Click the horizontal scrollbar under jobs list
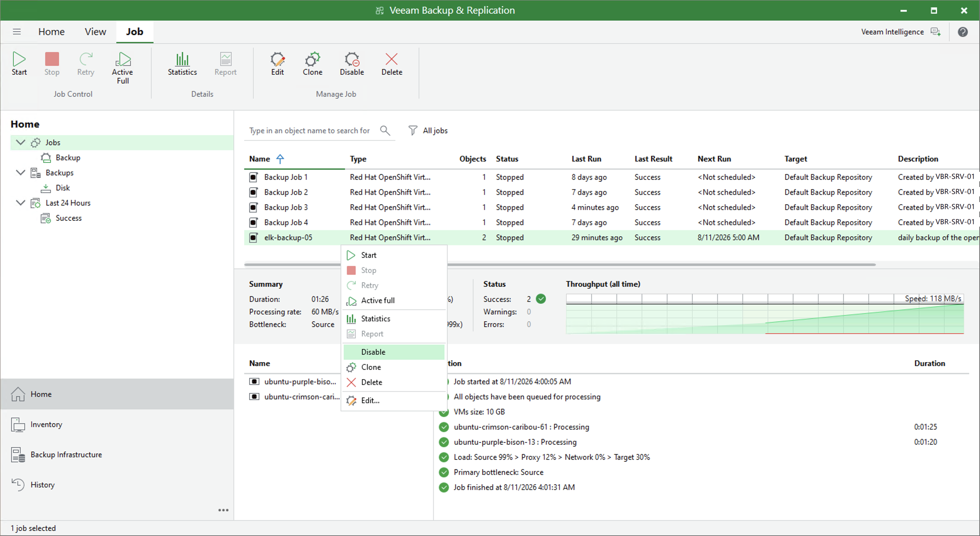980x536 pixels. click(560, 264)
